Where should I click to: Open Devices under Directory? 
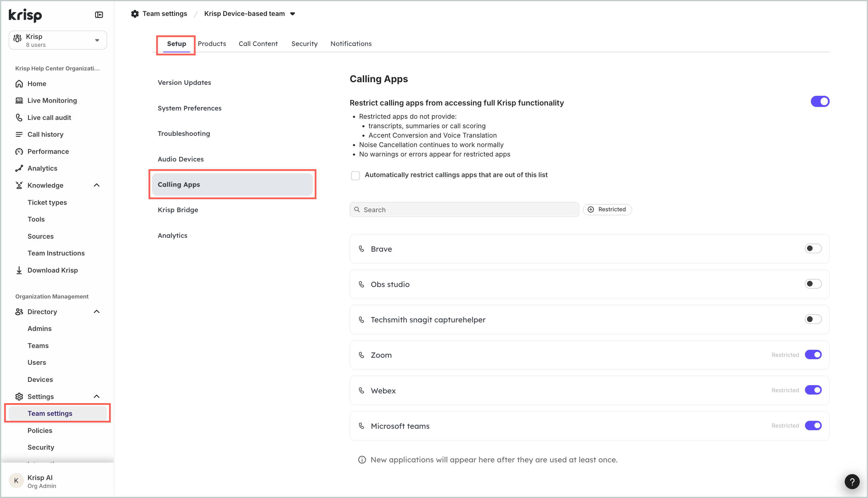(x=40, y=380)
